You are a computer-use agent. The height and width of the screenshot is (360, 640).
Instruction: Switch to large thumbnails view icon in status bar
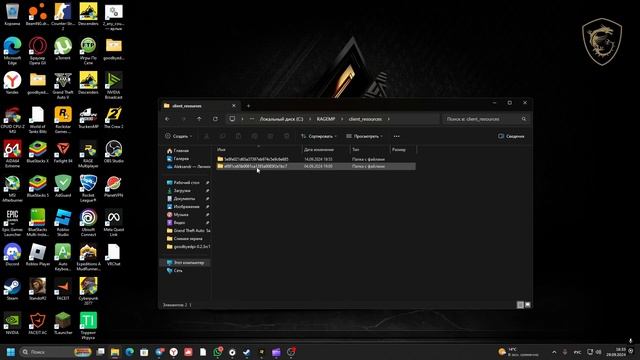coord(527,304)
